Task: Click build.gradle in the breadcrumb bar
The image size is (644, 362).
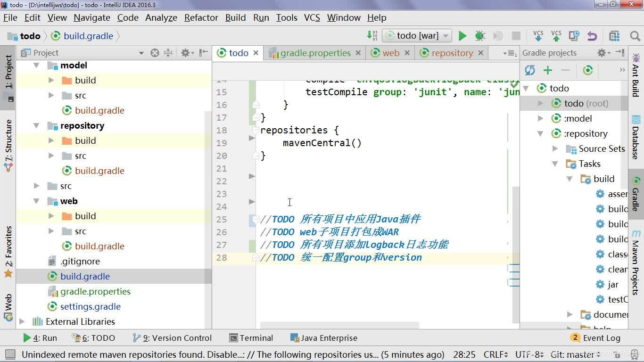Action: 89,36
